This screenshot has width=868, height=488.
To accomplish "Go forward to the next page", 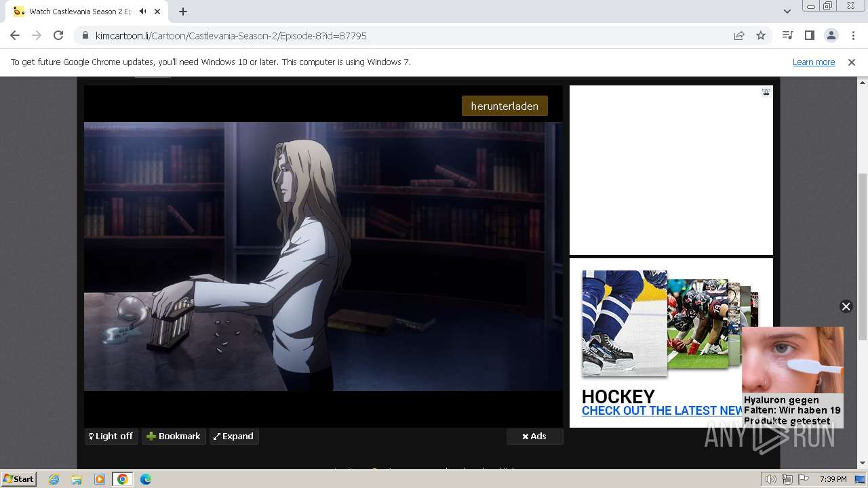I will tap(37, 35).
